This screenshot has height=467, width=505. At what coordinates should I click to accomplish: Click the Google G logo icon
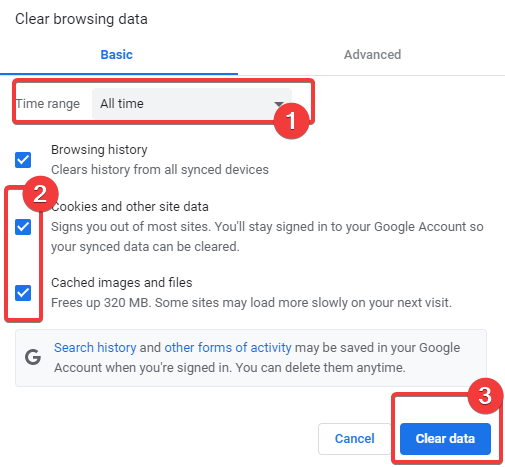pos(33,357)
